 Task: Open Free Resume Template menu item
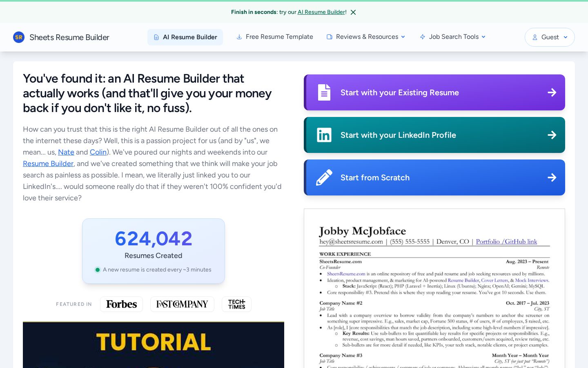tap(275, 37)
